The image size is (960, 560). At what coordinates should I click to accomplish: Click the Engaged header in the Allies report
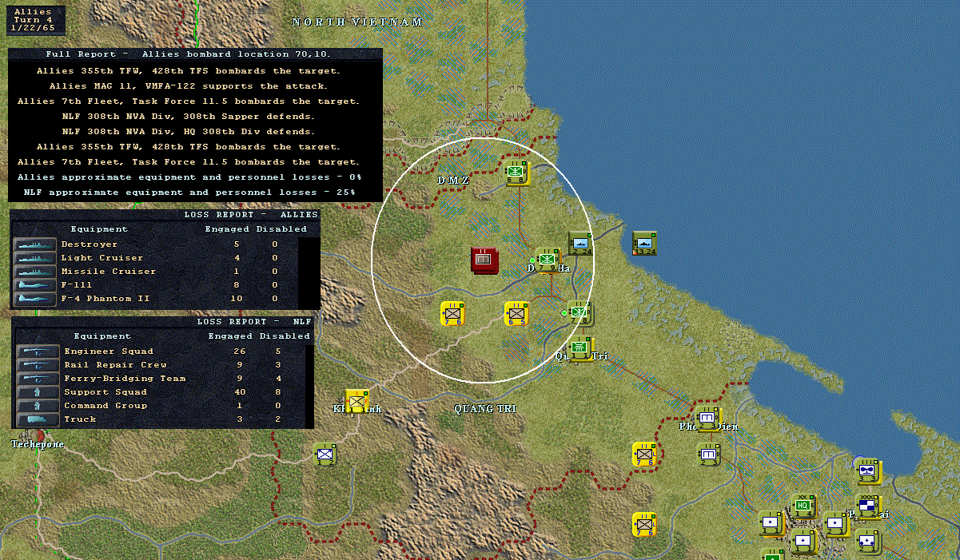click(x=227, y=229)
